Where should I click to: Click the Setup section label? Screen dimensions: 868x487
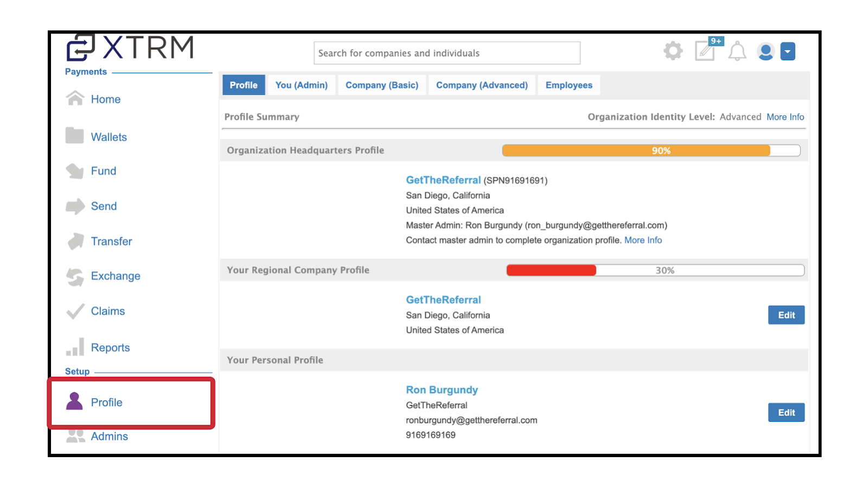tap(77, 371)
